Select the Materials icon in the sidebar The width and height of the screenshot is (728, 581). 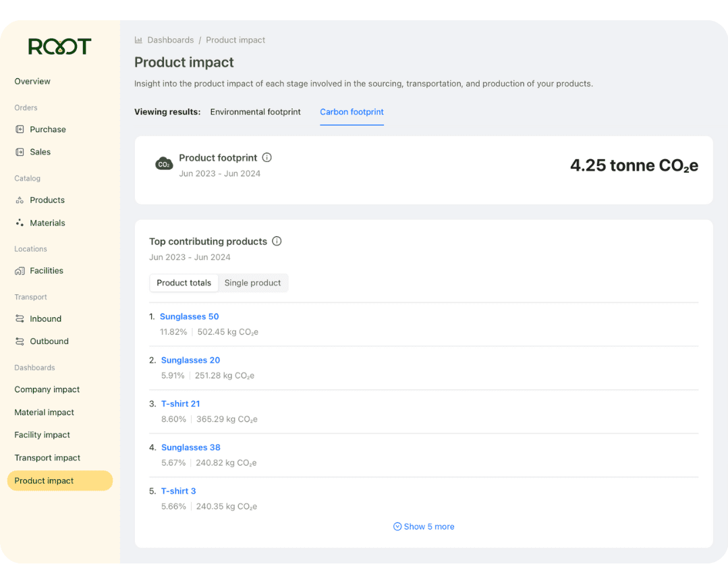[19, 223]
